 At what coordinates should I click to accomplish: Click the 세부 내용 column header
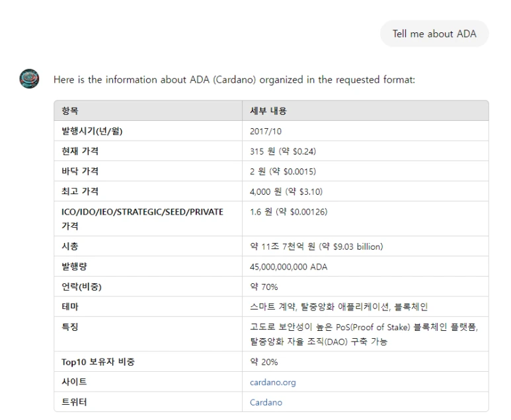tap(268, 111)
